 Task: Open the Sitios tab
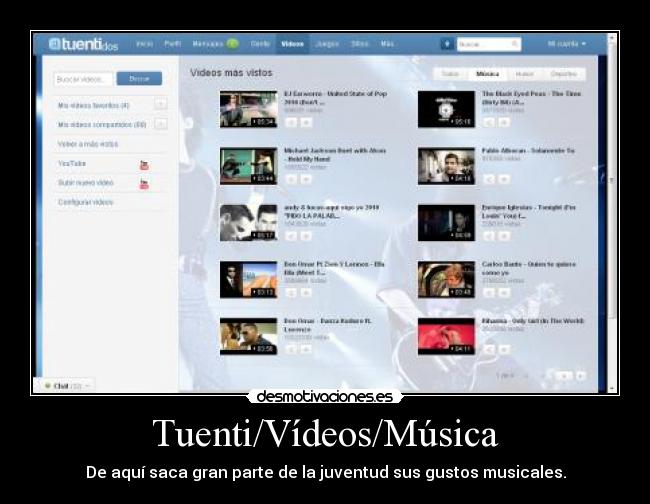click(x=359, y=44)
